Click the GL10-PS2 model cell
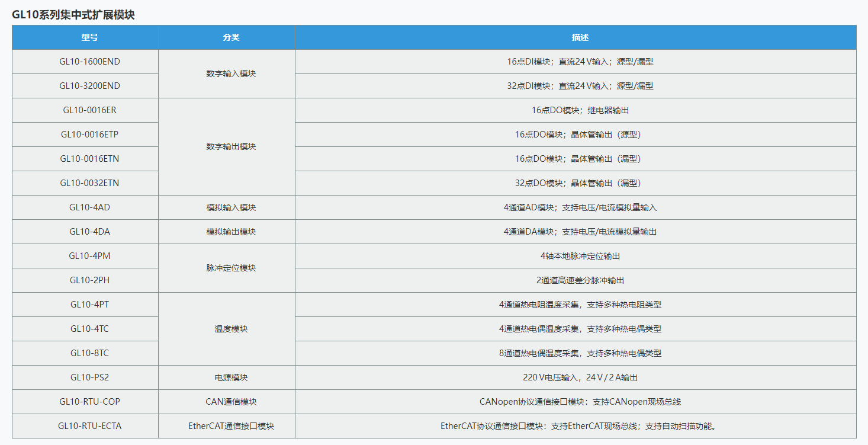This screenshot has height=445, width=868. coord(89,377)
